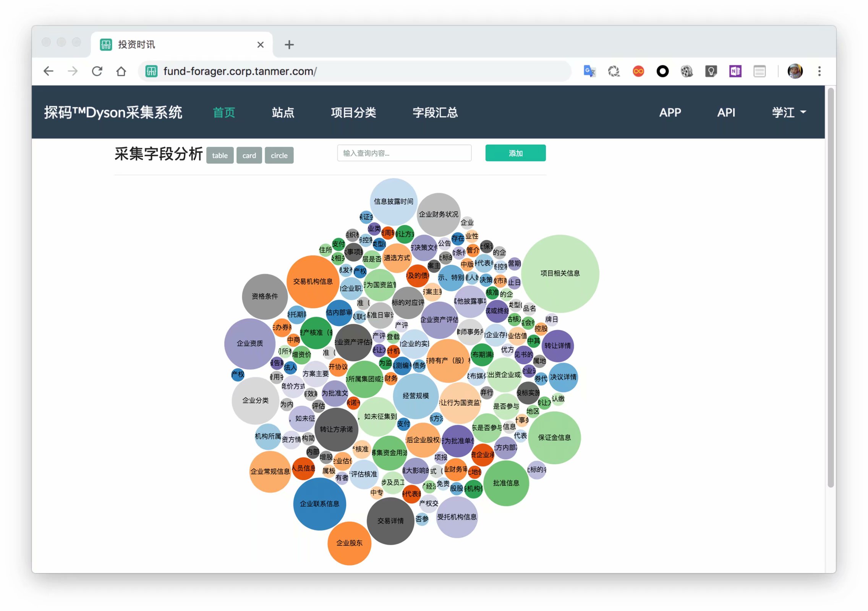This screenshot has width=868, height=611.
Task: Click the 交易机构信息 orange bubble
Action: pyautogui.click(x=313, y=282)
